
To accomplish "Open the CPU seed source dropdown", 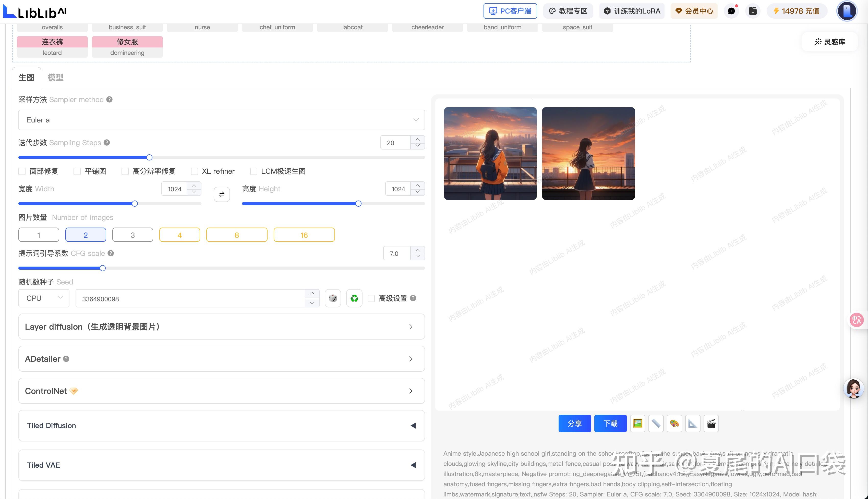I will click(x=44, y=298).
